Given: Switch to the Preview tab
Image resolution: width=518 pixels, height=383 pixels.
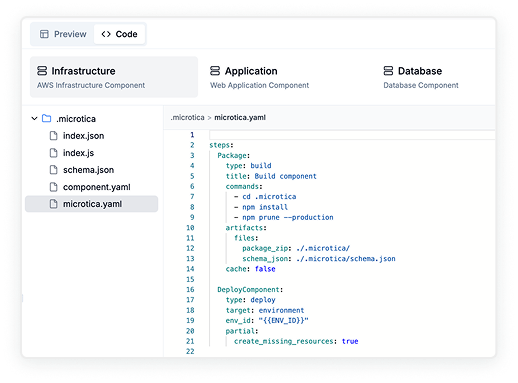Looking at the screenshot, I should [63, 34].
